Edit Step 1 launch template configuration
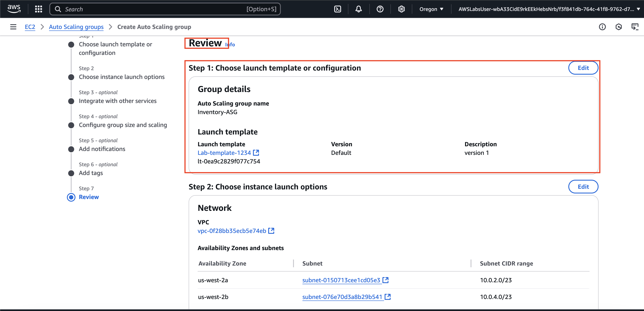 pos(583,68)
